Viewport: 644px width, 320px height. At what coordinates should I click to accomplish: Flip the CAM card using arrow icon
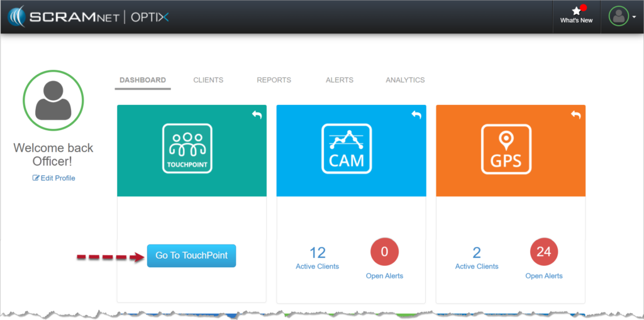click(416, 114)
